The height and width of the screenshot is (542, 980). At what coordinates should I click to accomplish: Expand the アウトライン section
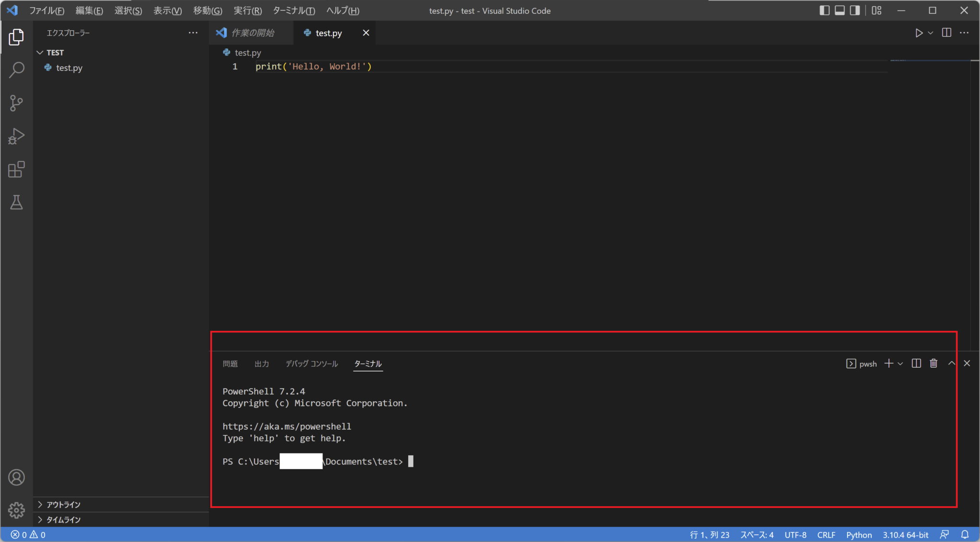click(63, 505)
